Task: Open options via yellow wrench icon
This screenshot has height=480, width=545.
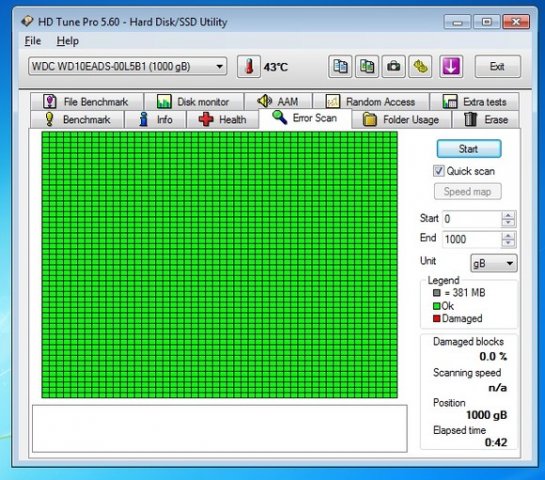Action: [x=420, y=66]
